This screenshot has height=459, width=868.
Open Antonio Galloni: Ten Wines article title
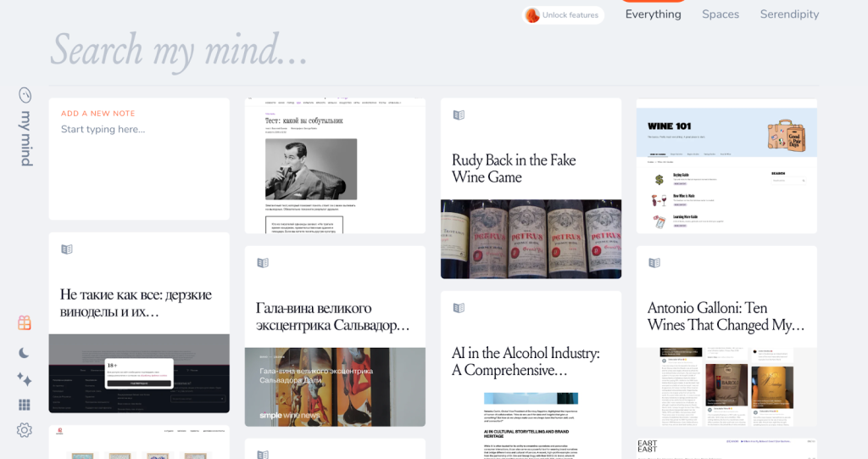[x=726, y=316]
